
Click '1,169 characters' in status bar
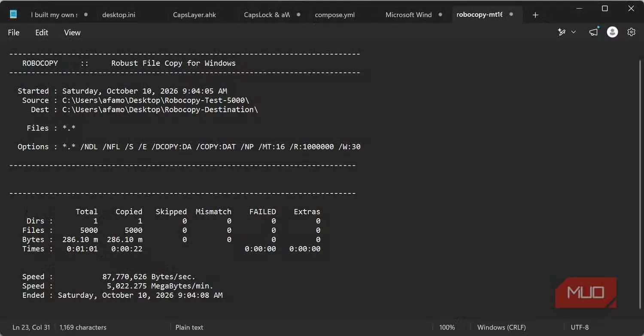point(82,327)
